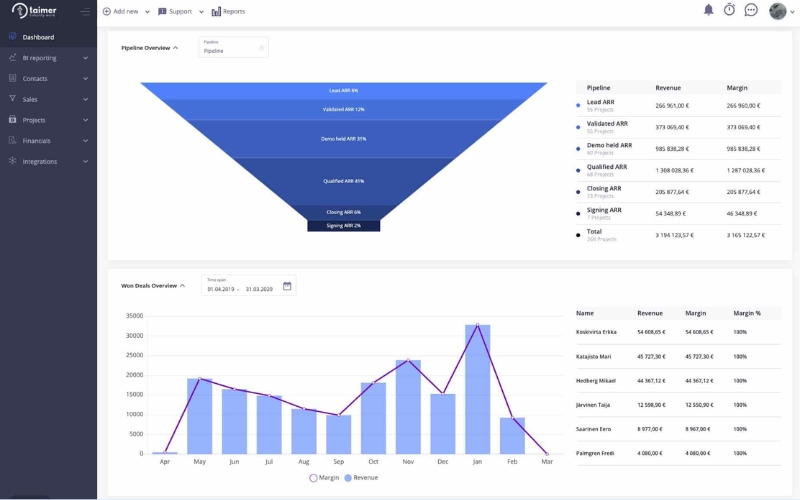Click the Taimer logo
The height and width of the screenshot is (500, 800).
coord(33,11)
